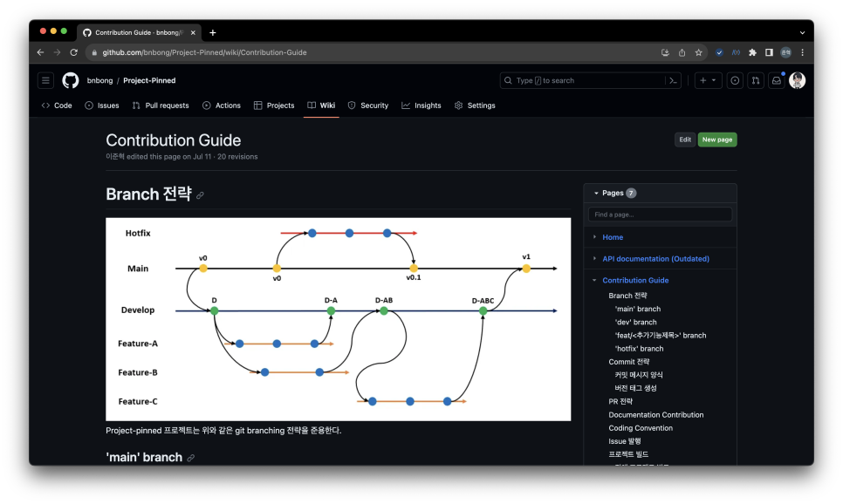Jump to Documentation Contribution sidebar entry
Image resolution: width=843 pixels, height=504 pixels.
pyautogui.click(x=656, y=415)
